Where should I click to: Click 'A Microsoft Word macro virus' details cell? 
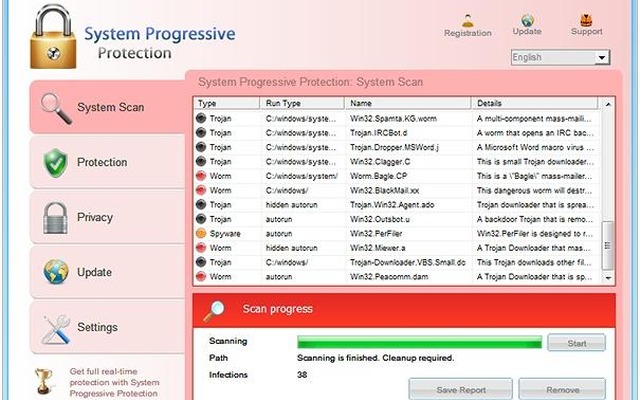pos(536,147)
